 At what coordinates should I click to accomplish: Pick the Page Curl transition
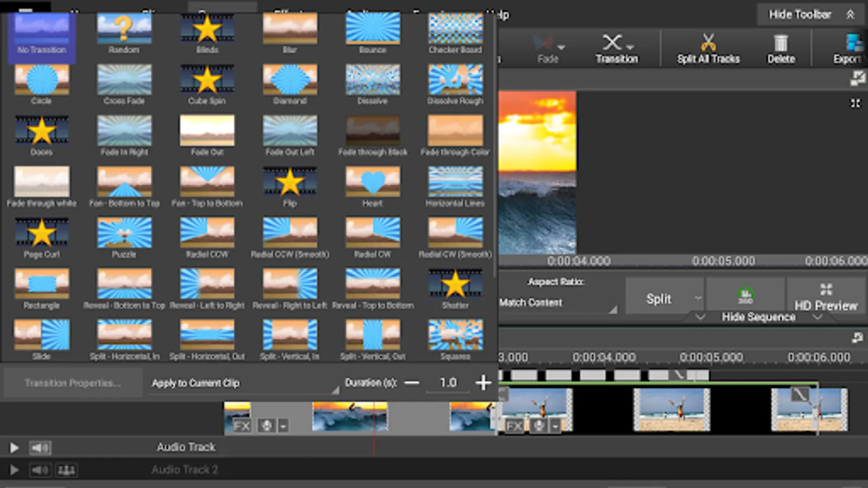[x=42, y=233]
